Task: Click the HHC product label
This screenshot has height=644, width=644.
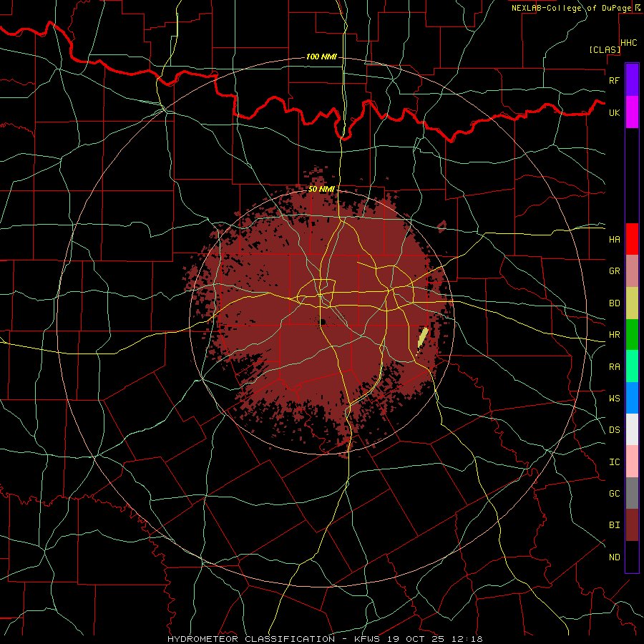Action: [x=629, y=43]
